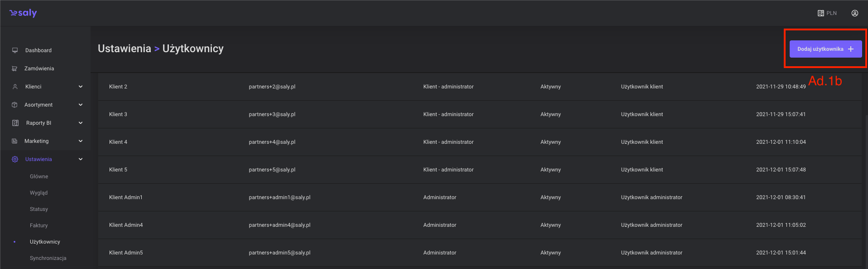Viewport: 868px width, 269px height.
Task: Click the Ustawienia gear icon
Action: [15, 159]
